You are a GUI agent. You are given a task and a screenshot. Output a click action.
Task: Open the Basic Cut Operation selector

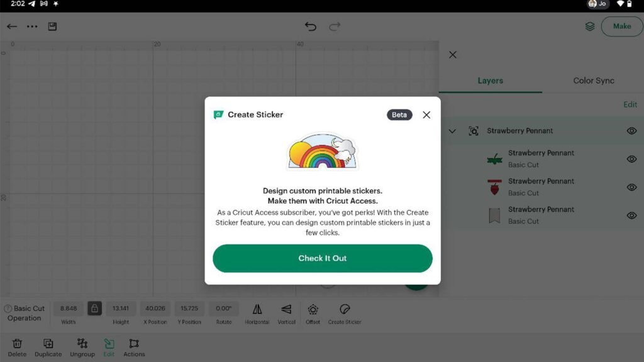pyautogui.click(x=25, y=313)
